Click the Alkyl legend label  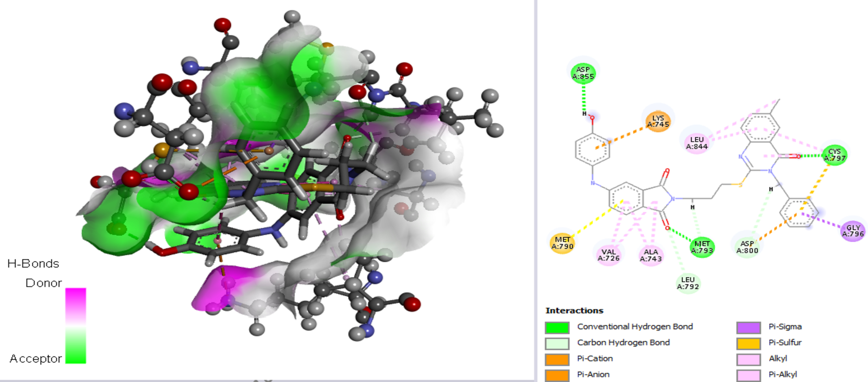coord(778,359)
